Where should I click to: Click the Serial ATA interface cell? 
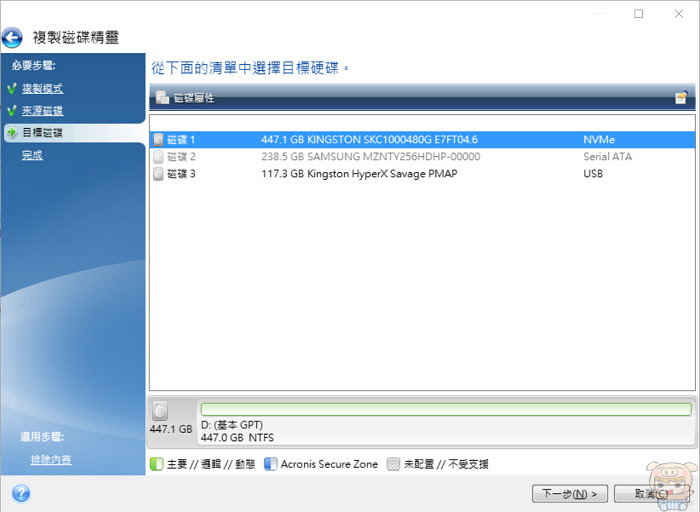(608, 157)
